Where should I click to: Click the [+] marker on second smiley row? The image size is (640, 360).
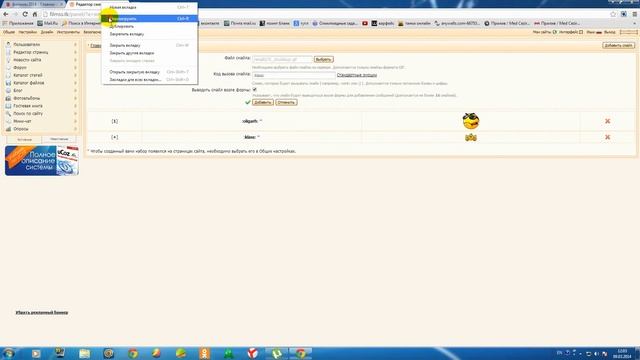(x=115, y=137)
